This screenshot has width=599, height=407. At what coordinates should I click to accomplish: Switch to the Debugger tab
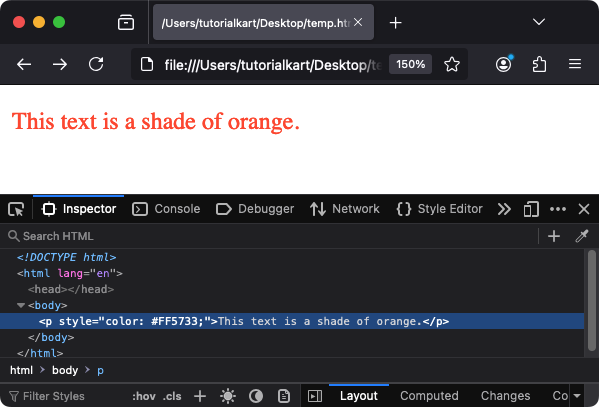coord(255,209)
